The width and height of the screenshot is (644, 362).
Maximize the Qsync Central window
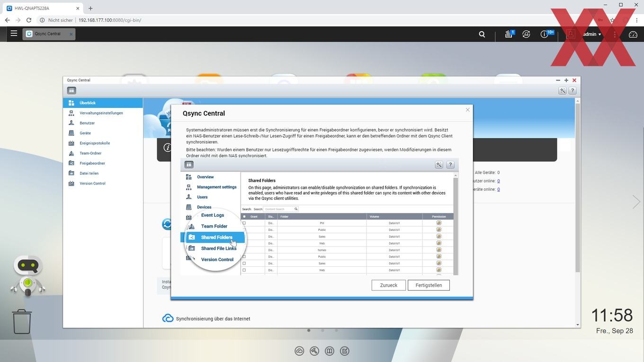[566, 80]
